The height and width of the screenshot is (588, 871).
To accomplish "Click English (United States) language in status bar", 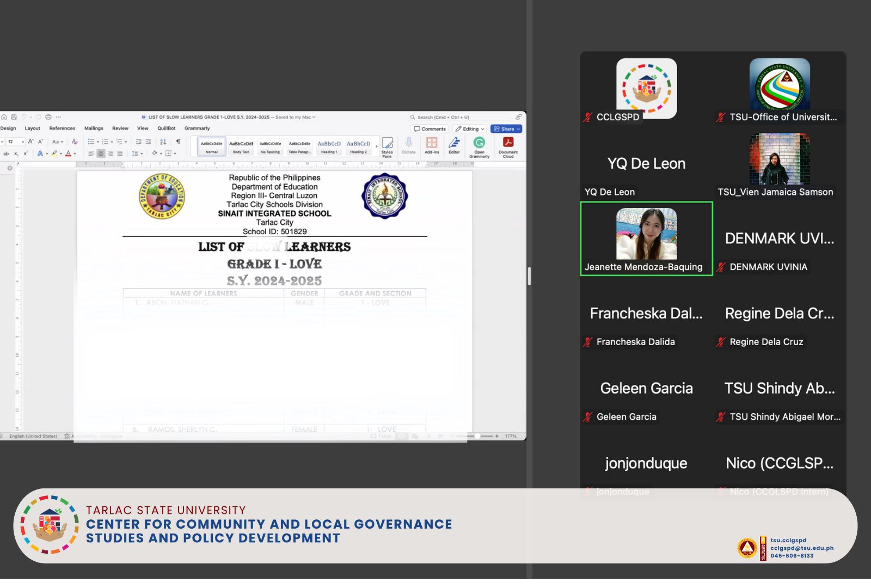I will point(33,436).
